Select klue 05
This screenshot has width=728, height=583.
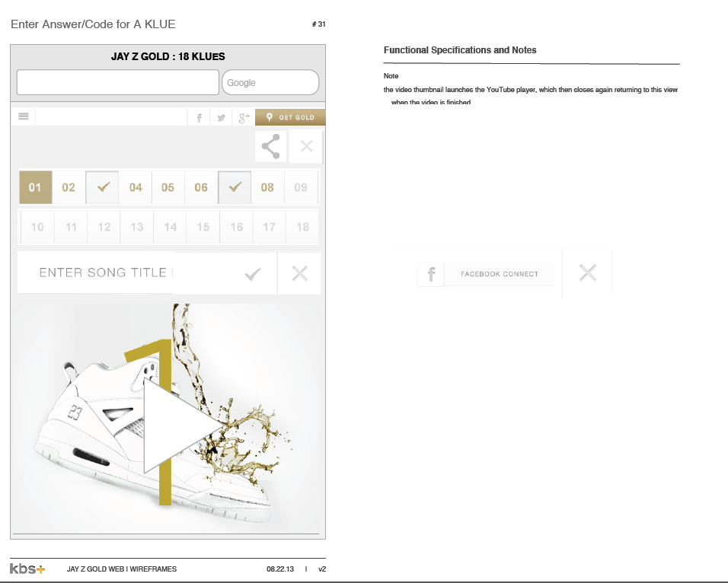[168, 187]
